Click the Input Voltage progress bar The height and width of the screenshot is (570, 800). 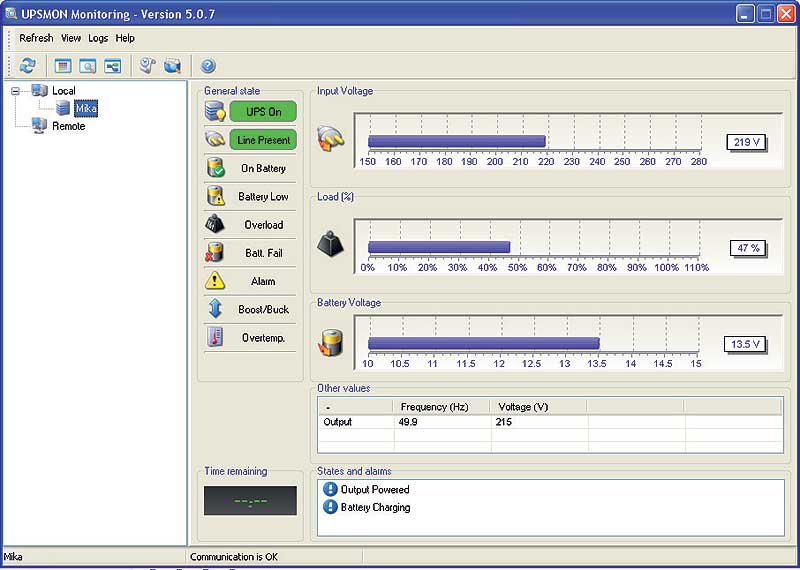coord(457,141)
